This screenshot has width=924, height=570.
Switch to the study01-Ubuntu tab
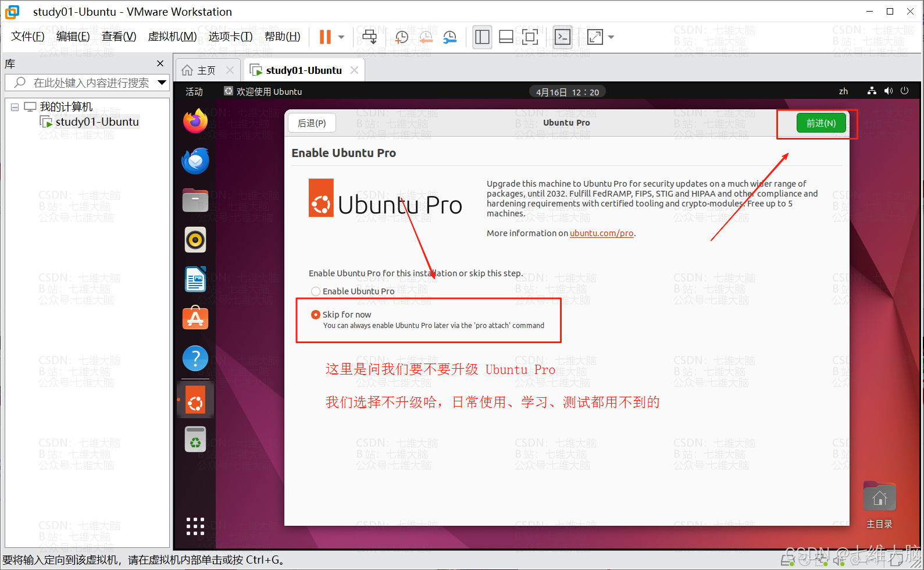click(297, 70)
